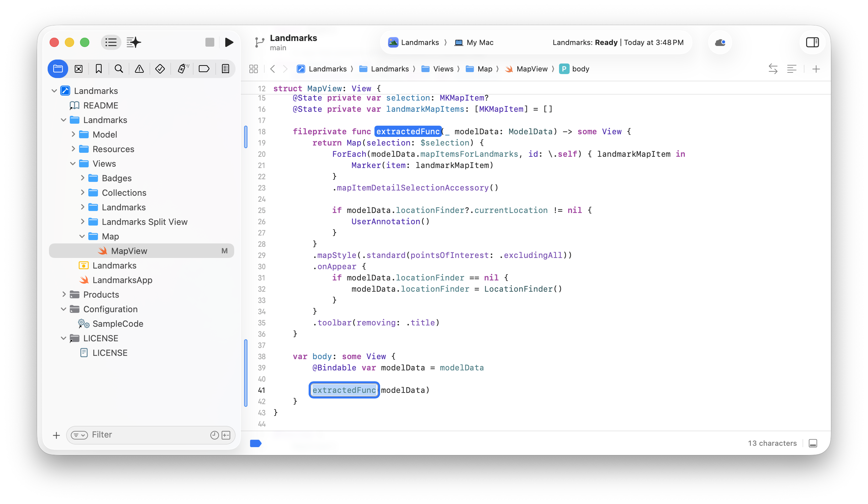Select body in the jump bar breadcrumb
Viewport: 868px width, 504px height.
[x=581, y=69]
